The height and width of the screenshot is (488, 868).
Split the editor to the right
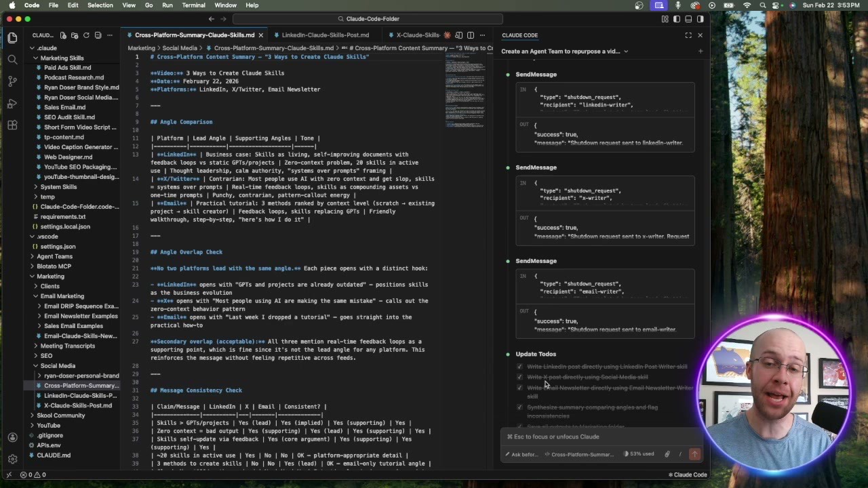(471, 35)
